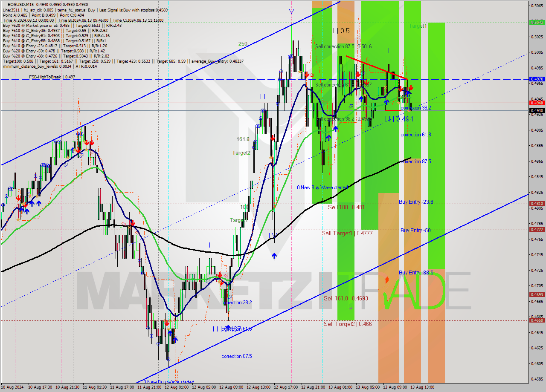Select the 0.5025 price scale value
The width and height of the screenshot is (546, 392).
[537, 37]
